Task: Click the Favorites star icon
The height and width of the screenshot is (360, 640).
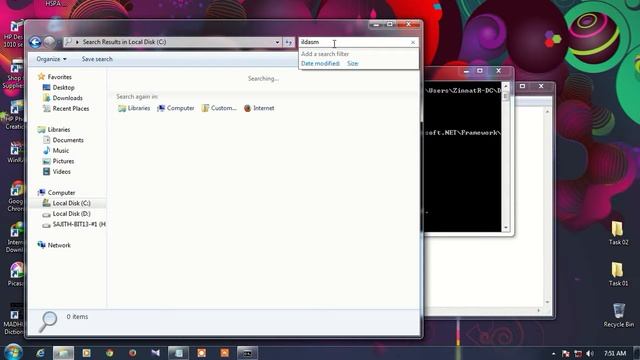Action: pos(41,76)
